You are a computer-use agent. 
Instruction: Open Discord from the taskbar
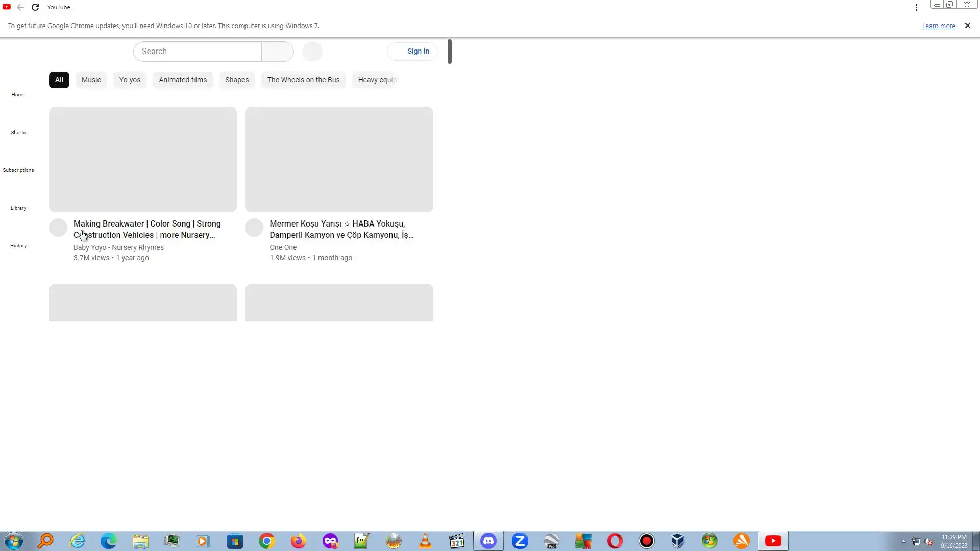pos(488,541)
